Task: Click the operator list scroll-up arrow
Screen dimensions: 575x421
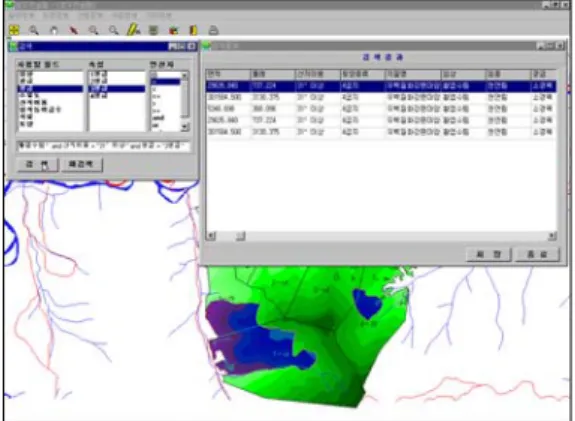Action: (x=185, y=76)
